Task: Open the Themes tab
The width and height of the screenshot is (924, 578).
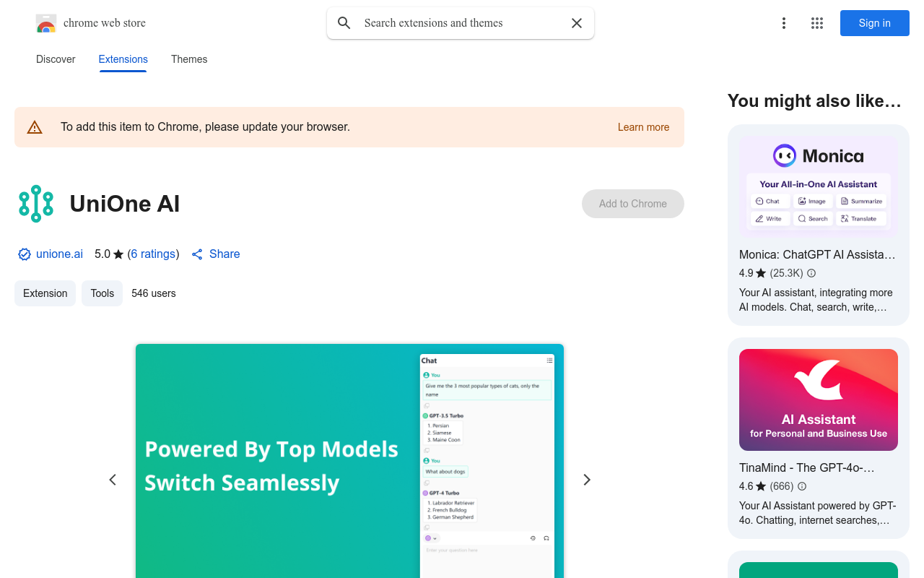Action: pos(189,59)
